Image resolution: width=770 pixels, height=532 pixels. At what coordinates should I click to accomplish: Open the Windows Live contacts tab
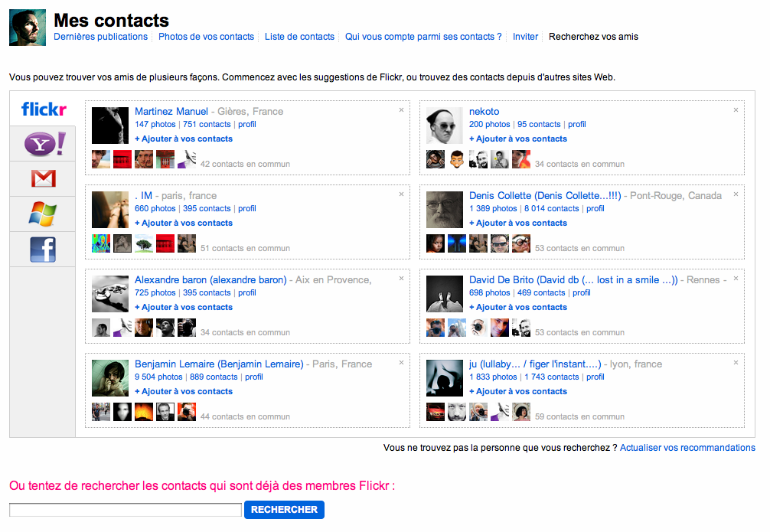pyautogui.click(x=43, y=214)
